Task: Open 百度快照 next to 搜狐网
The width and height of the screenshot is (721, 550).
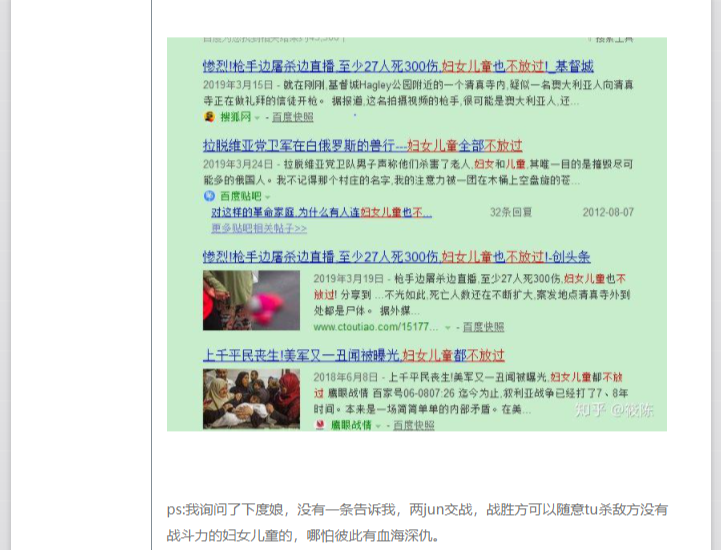Action: 292,117
